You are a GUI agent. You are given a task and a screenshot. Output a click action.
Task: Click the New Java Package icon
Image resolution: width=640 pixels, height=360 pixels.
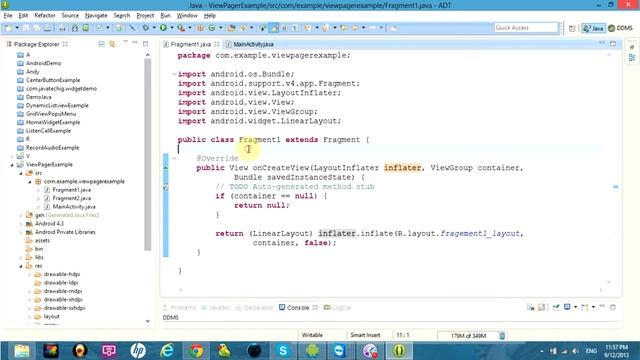201,28
